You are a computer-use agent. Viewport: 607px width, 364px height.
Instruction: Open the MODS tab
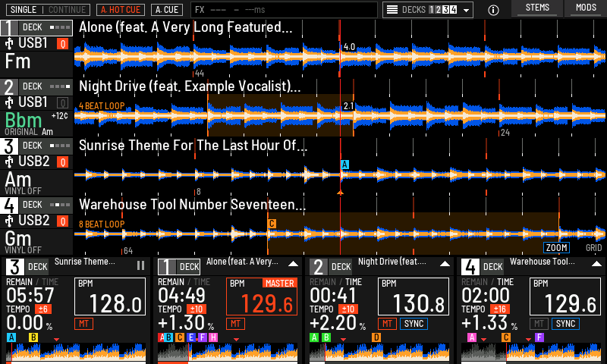click(x=586, y=8)
